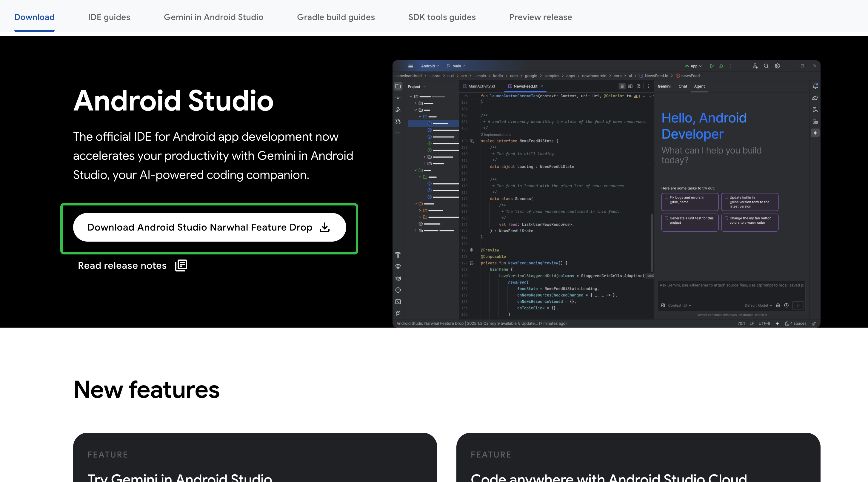Switch editor to code-only view mode
This screenshot has width=868, height=482.
(x=622, y=86)
